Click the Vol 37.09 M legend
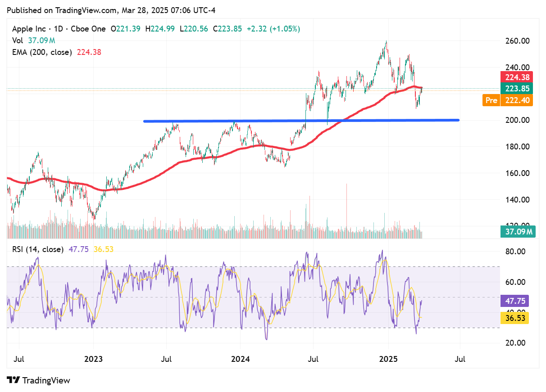This screenshot has width=546, height=392. click(33, 41)
